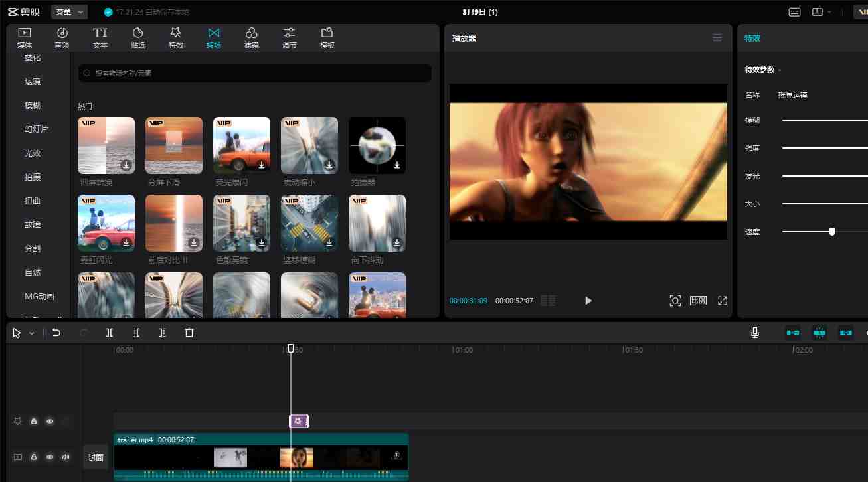Hide the effects track with the eye toggle
Image resolution: width=868 pixels, height=482 pixels.
pyautogui.click(x=49, y=421)
